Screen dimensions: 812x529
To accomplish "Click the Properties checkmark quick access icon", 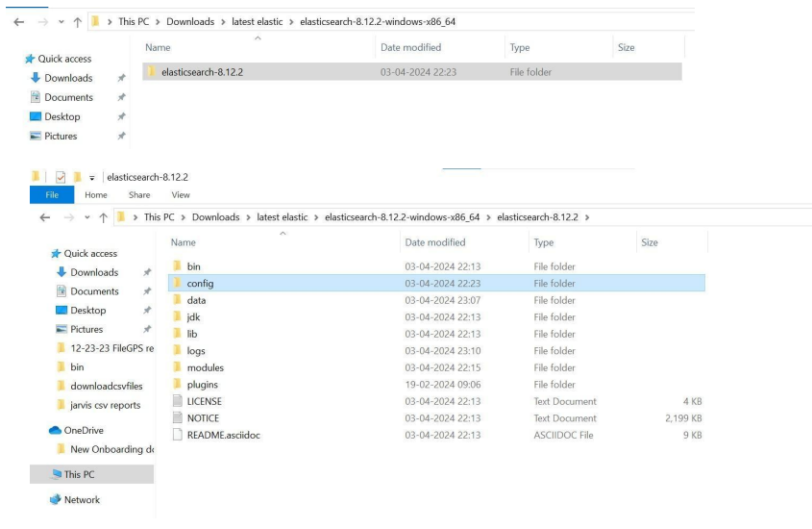I will click(61, 177).
